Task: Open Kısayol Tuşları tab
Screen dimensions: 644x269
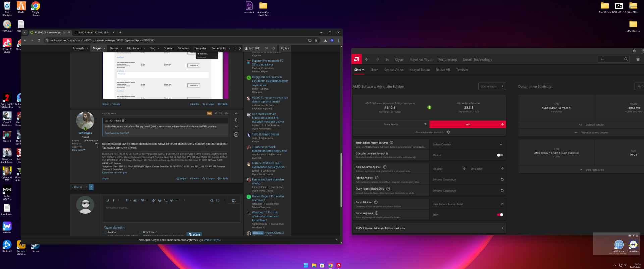Action: click(x=420, y=70)
